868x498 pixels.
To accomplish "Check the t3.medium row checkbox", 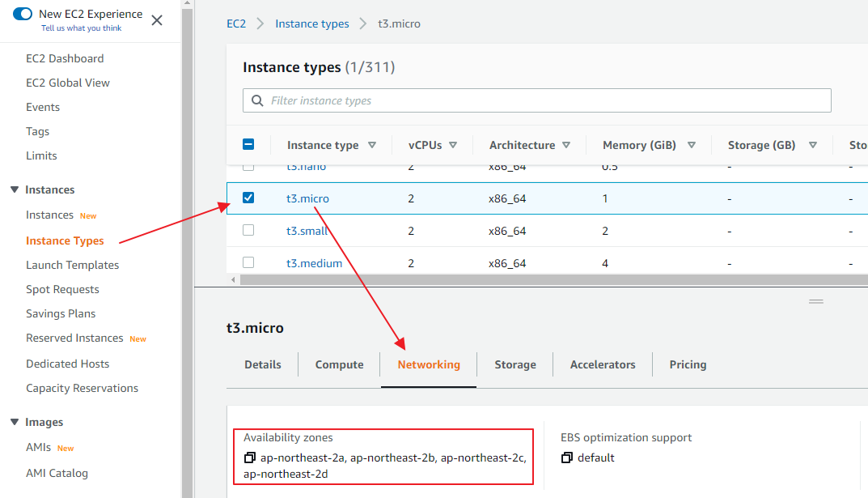I will click(248, 262).
